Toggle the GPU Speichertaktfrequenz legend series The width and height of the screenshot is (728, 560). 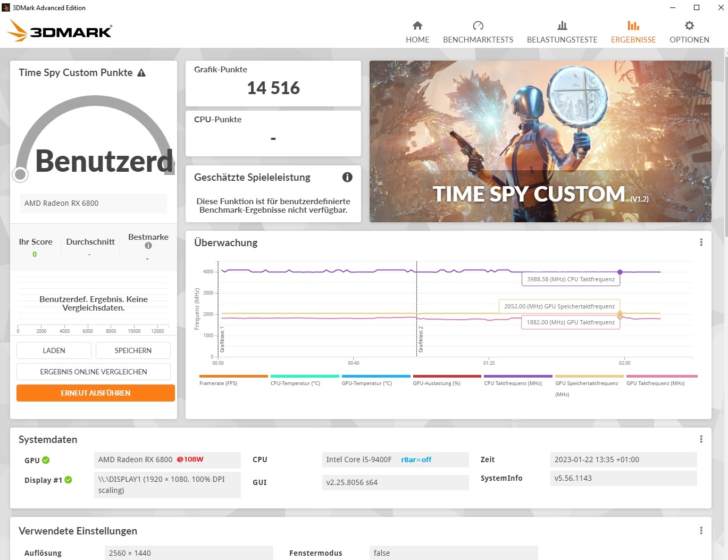(589, 386)
